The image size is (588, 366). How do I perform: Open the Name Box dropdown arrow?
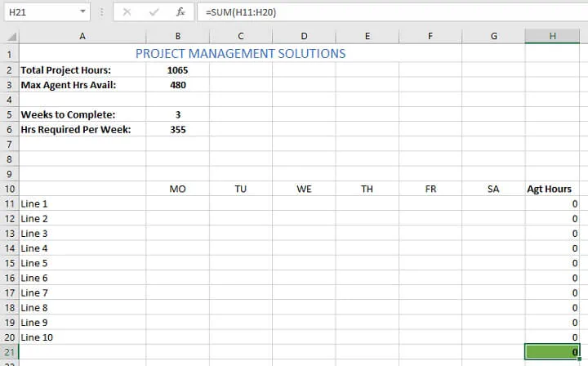(82, 11)
